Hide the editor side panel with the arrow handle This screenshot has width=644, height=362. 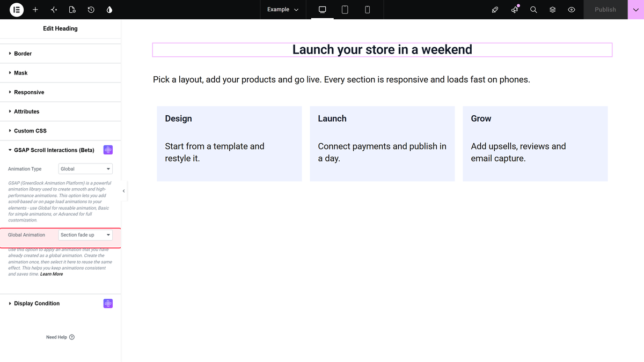pyautogui.click(x=124, y=191)
